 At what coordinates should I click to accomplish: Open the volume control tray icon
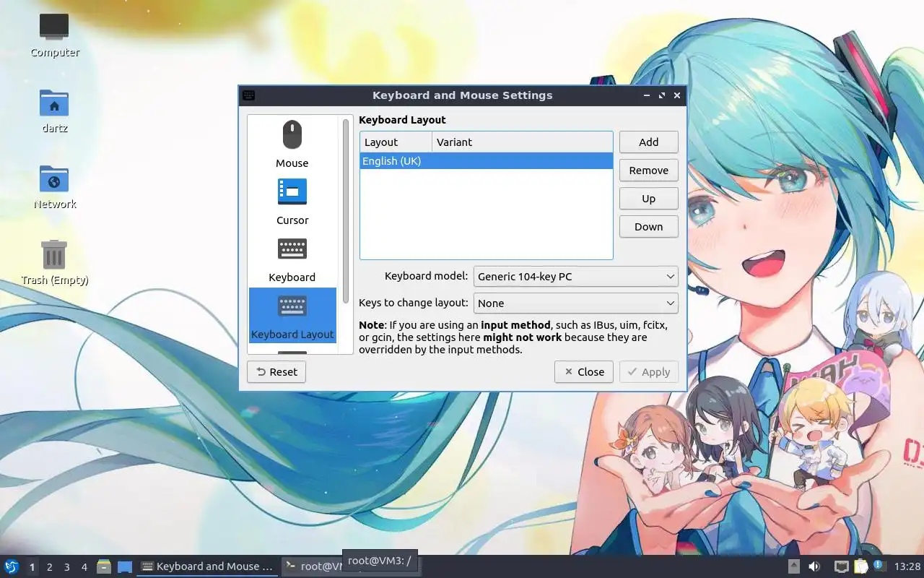tap(814, 566)
